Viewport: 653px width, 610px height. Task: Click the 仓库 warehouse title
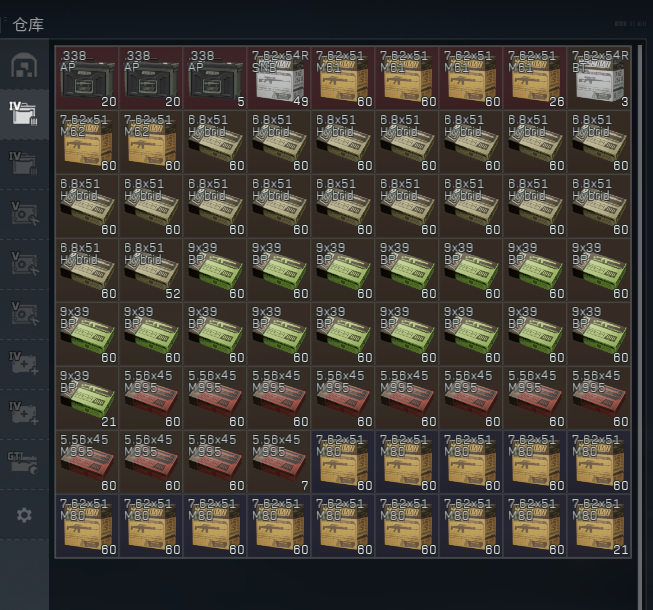point(28,25)
